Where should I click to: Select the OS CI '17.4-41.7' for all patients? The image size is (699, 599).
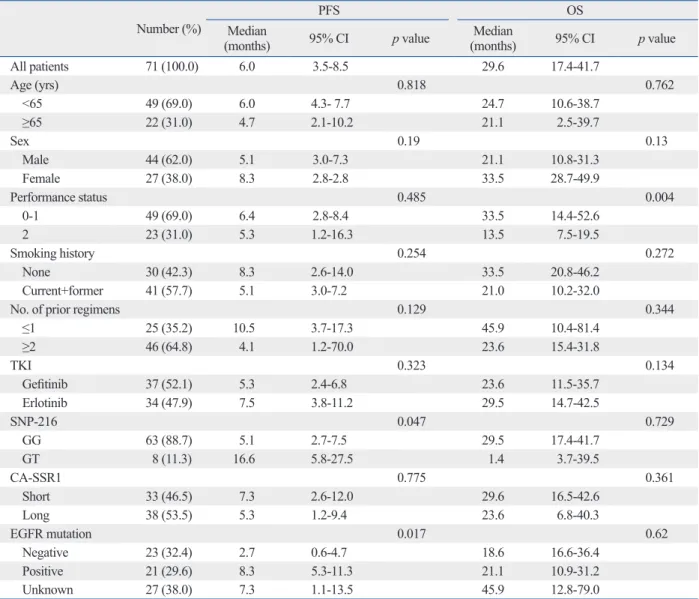tap(575, 66)
